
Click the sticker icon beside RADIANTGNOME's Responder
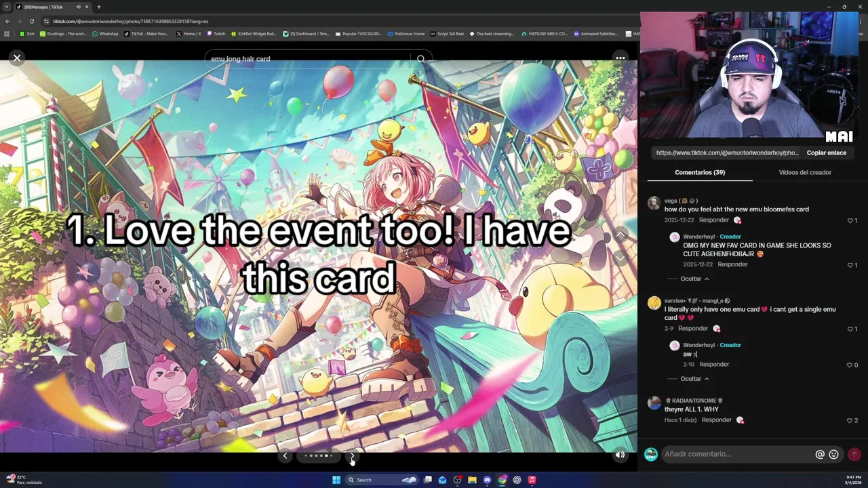coord(740,420)
